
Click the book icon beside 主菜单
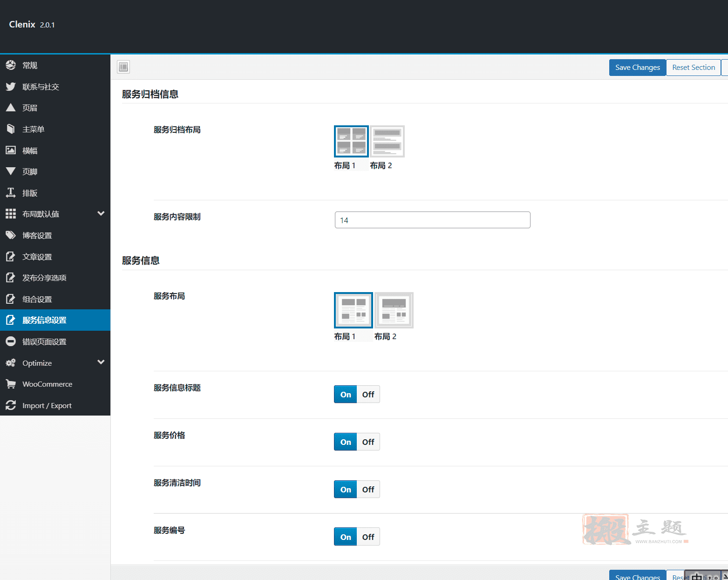[x=11, y=129]
